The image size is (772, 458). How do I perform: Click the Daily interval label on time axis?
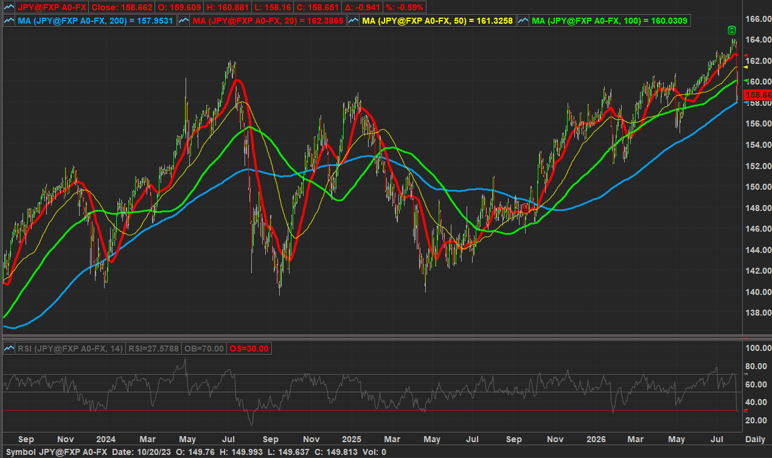pyautogui.click(x=755, y=439)
